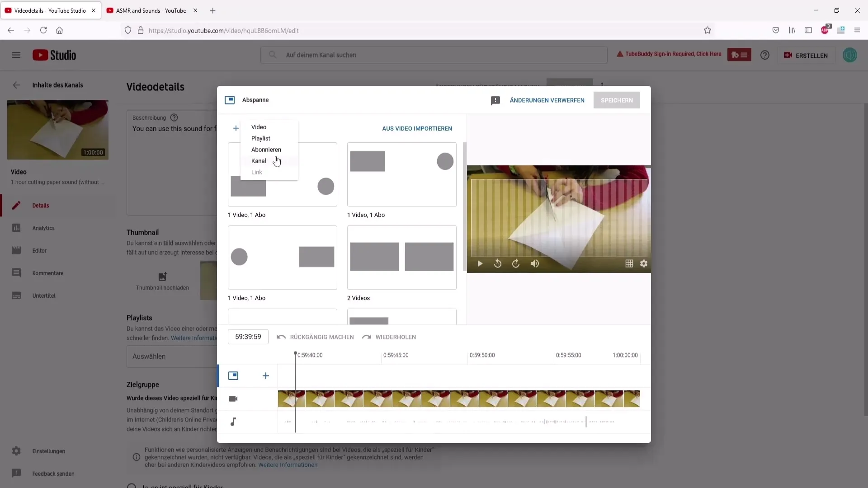The width and height of the screenshot is (868, 488).
Task: Open the account avatar menu
Action: (x=850, y=55)
